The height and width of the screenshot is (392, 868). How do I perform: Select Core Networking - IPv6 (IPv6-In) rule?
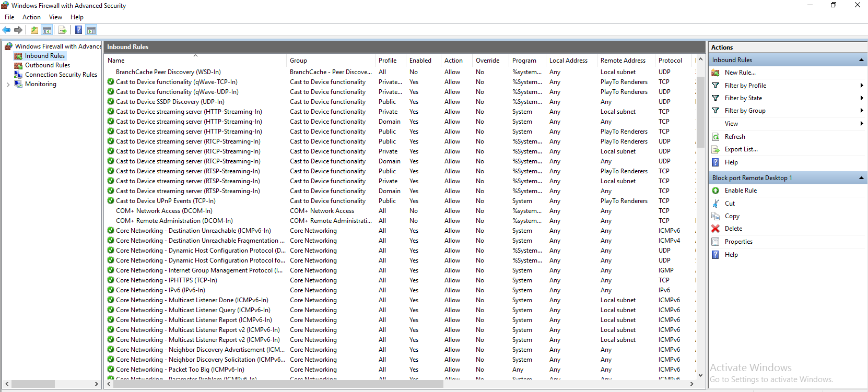(x=160, y=290)
